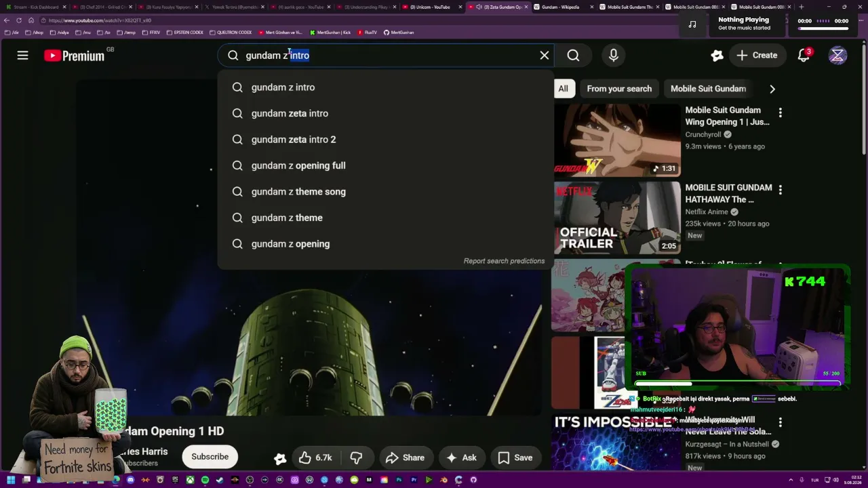Close the Zeta Gundam Opening tab

(x=526, y=7)
